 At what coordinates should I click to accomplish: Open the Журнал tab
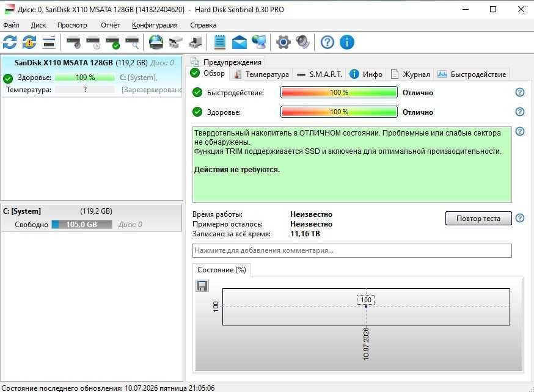click(x=411, y=74)
